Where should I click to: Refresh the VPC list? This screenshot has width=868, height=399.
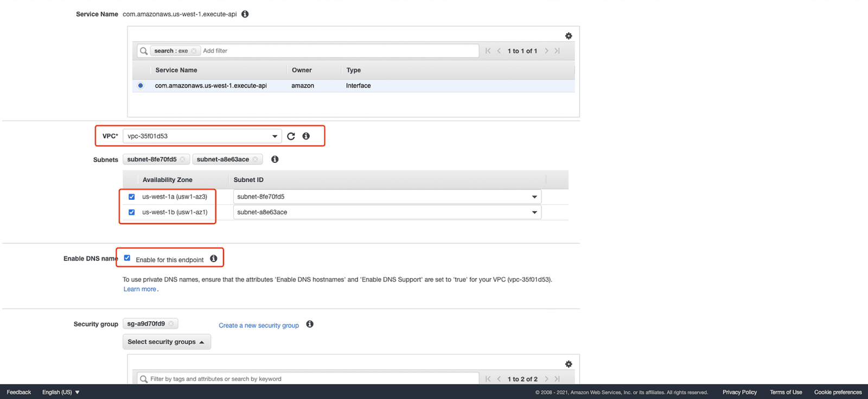tap(291, 136)
